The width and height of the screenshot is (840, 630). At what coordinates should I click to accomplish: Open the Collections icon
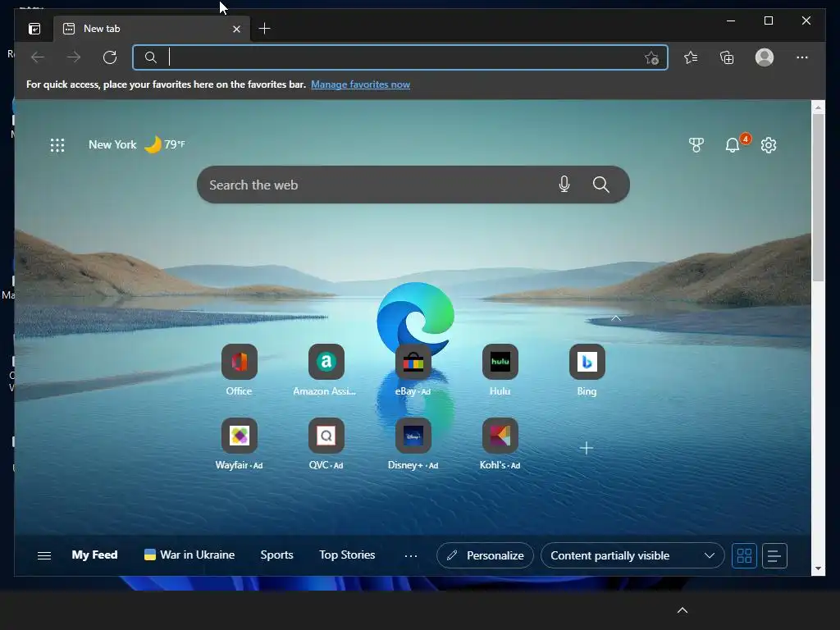[727, 57]
